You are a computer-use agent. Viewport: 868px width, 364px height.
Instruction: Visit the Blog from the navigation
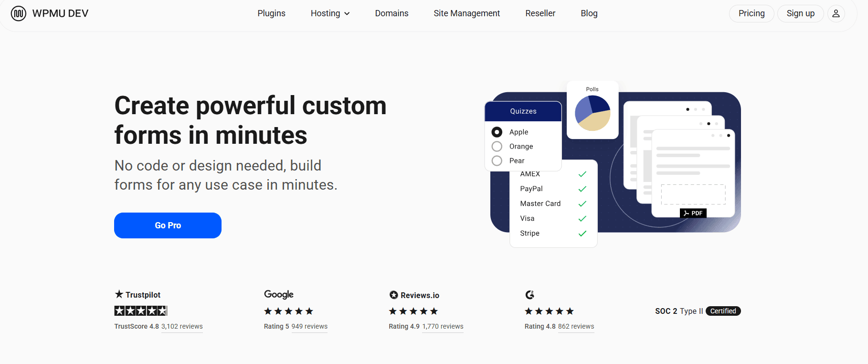tap(589, 13)
